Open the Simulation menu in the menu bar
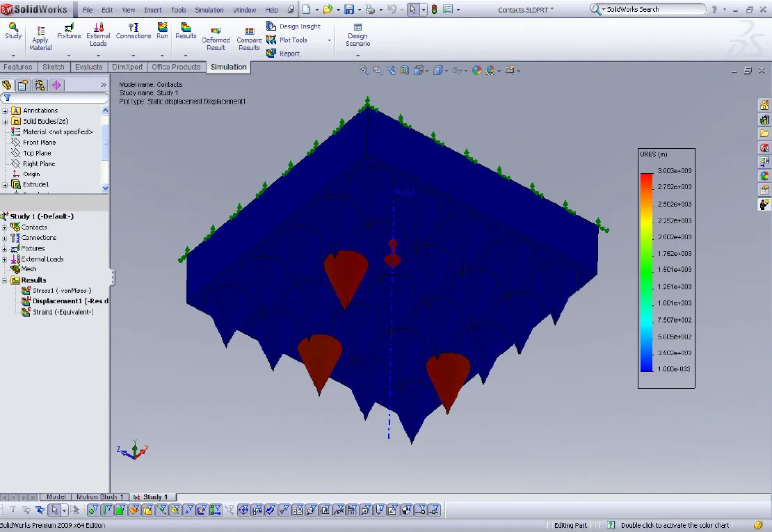 point(209,10)
